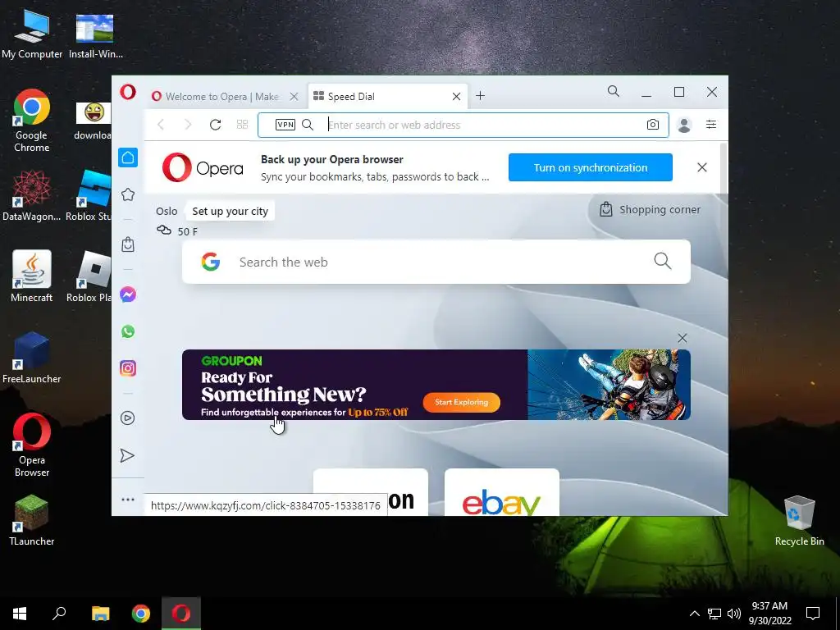The width and height of the screenshot is (840, 630).
Task: Select My Computer desktop icon
Action: tap(32, 34)
